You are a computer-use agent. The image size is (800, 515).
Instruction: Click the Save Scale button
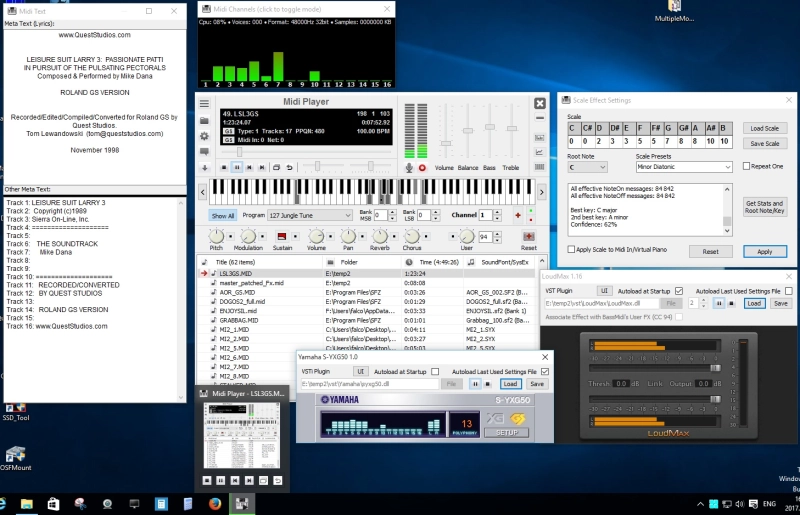point(764,143)
